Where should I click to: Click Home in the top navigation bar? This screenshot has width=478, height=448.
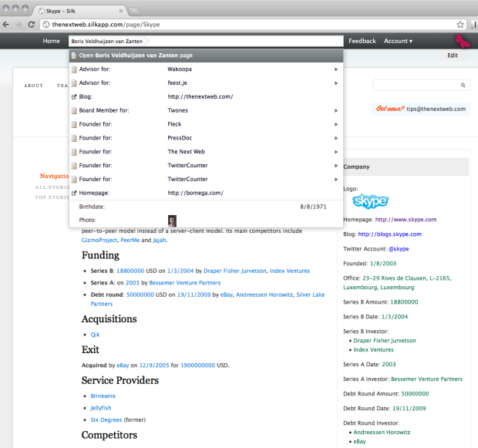click(x=51, y=41)
